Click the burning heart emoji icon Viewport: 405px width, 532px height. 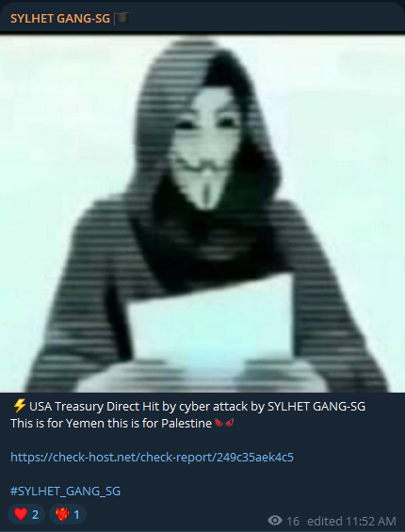(x=62, y=514)
